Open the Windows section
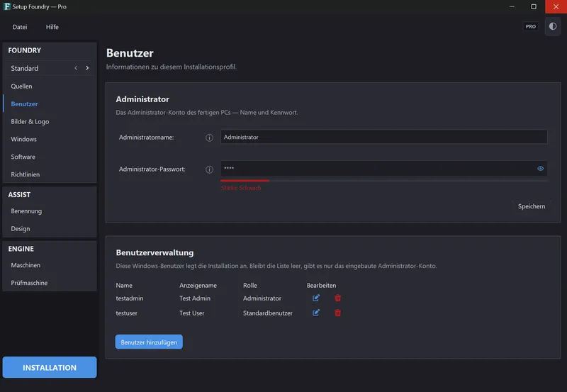This screenshot has width=567, height=392. (50, 139)
